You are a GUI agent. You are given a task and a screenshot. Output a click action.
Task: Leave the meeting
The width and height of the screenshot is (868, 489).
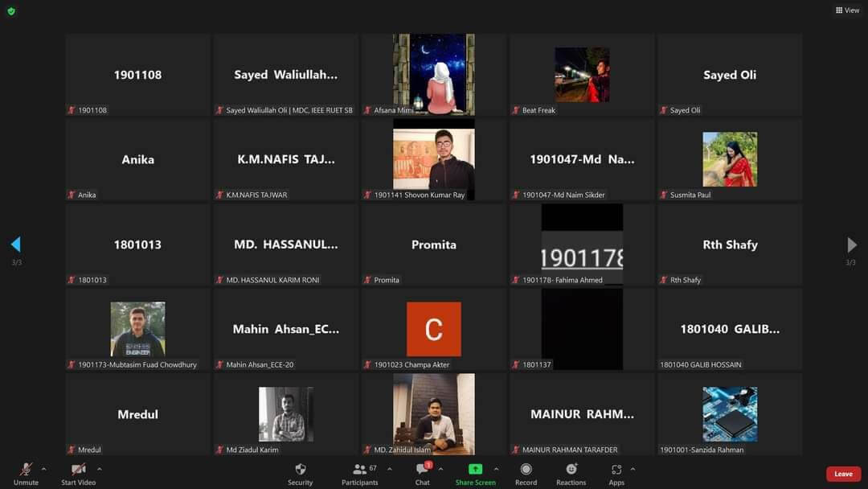[x=843, y=474]
